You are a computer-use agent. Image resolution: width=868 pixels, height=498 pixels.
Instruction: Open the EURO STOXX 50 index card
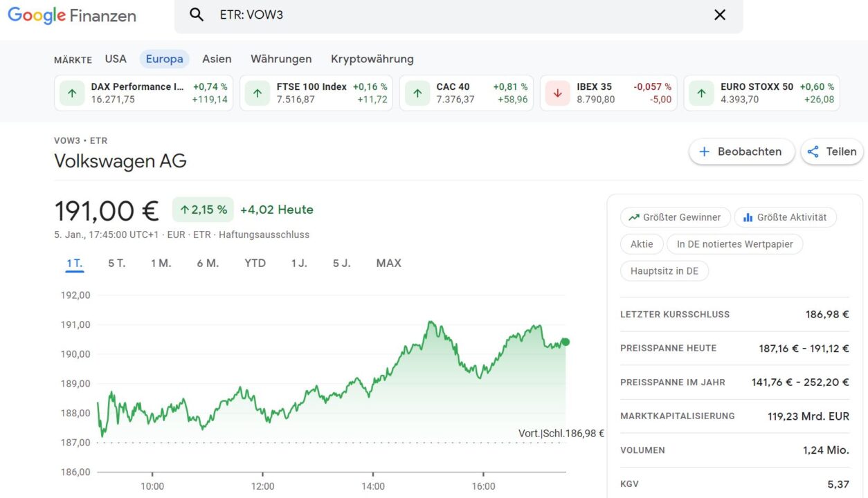click(x=761, y=93)
